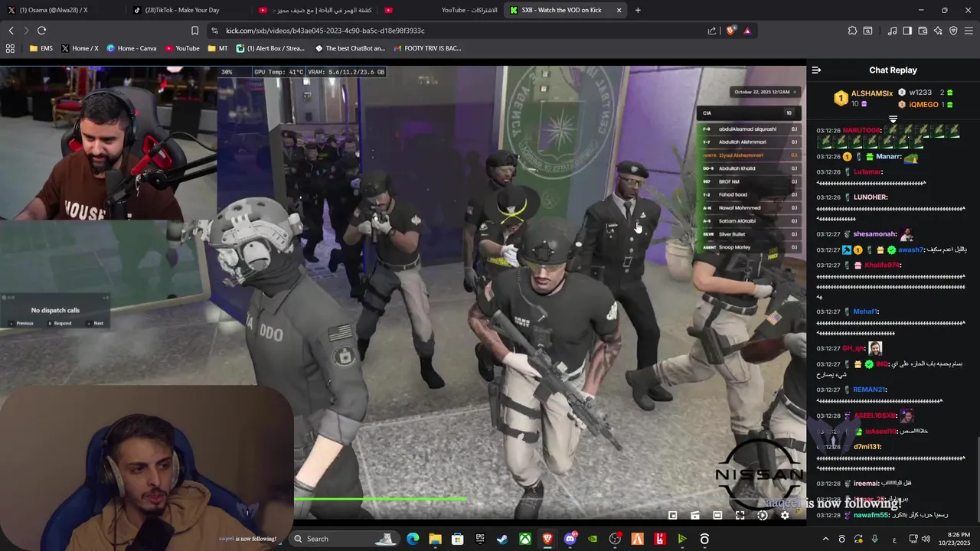Open Mehaf1 chat user profile
Image resolution: width=980 pixels, height=551 pixels.
(866, 311)
